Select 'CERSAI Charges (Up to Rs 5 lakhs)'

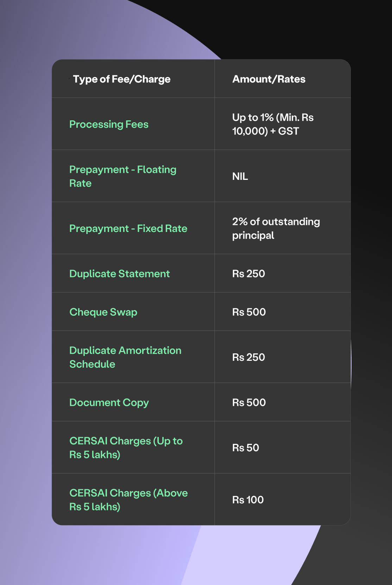(x=126, y=448)
